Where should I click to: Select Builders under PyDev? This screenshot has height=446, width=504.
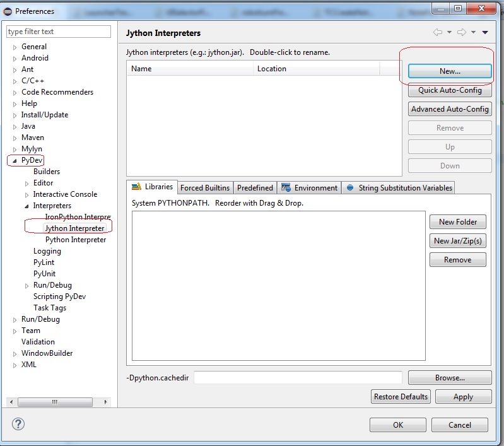tap(47, 172)
